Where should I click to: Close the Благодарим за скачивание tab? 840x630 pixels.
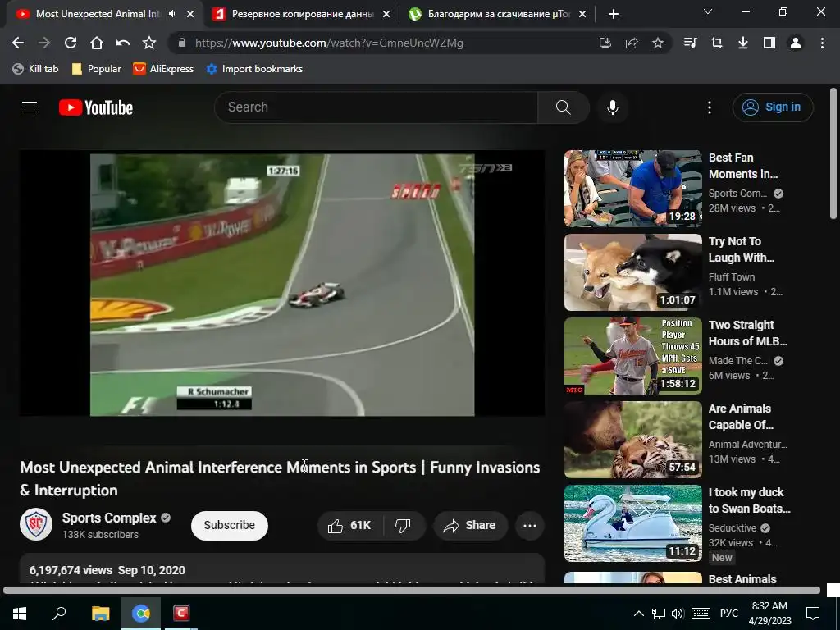coord(582,14)
